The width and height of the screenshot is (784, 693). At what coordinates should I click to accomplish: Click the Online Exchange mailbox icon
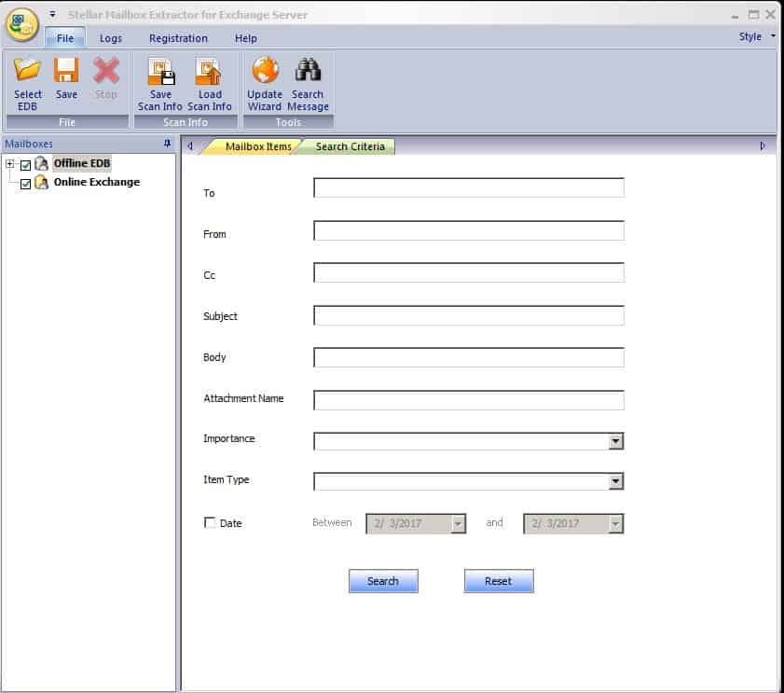click(42, 182)
